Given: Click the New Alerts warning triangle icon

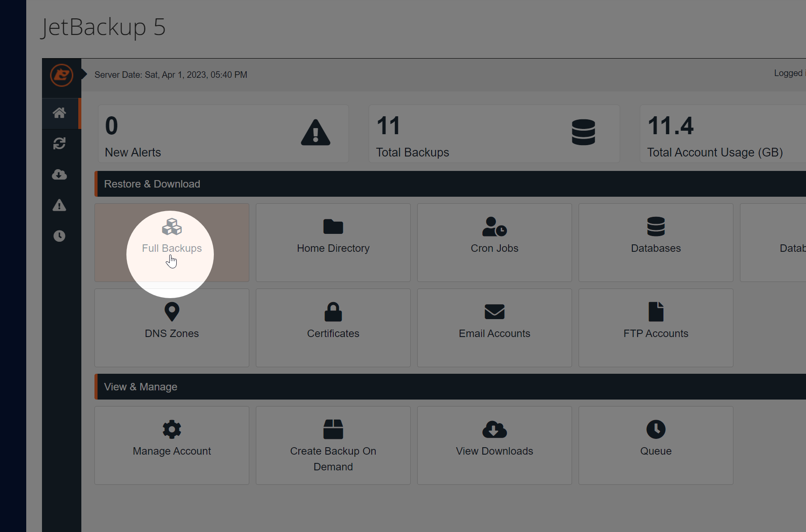Looking at the screenshot, I should click(316, 132).
